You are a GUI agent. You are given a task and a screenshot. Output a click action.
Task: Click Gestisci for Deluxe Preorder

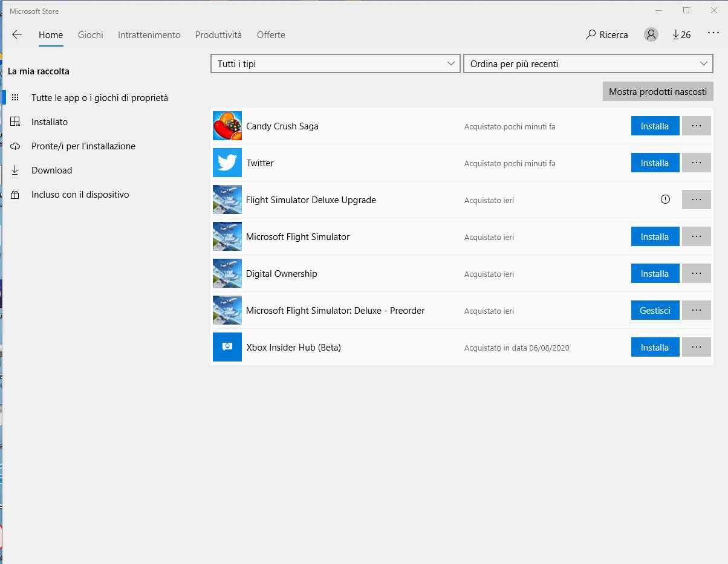[x=655, y=311]
